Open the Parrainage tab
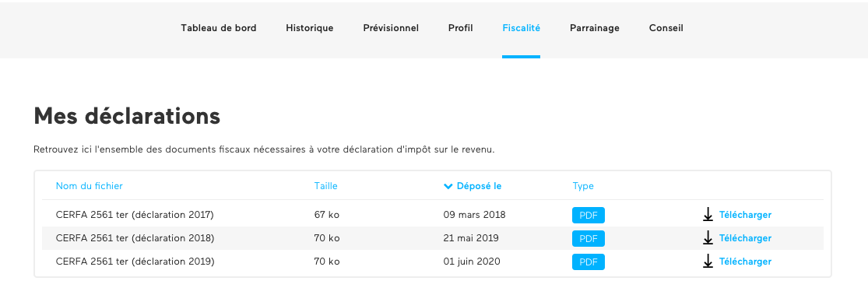This screenshot has width=868, height=302. coord(595,28)
